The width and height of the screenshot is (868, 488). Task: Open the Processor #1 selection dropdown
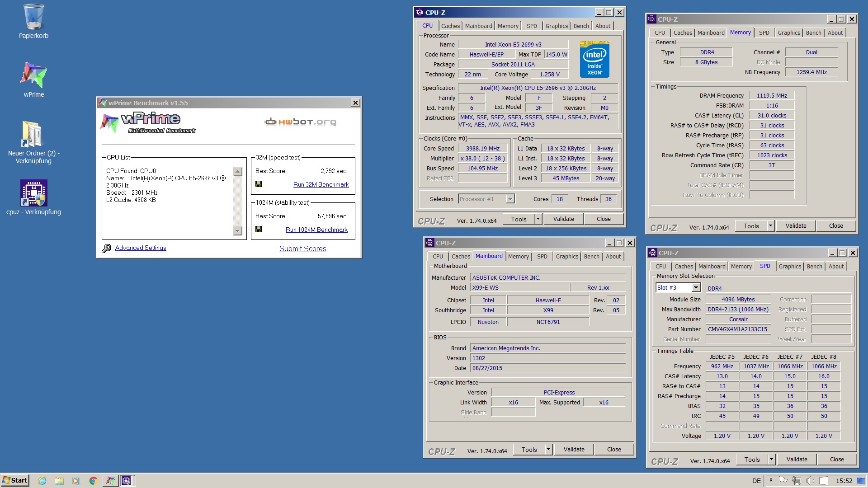tap(510, 199)
